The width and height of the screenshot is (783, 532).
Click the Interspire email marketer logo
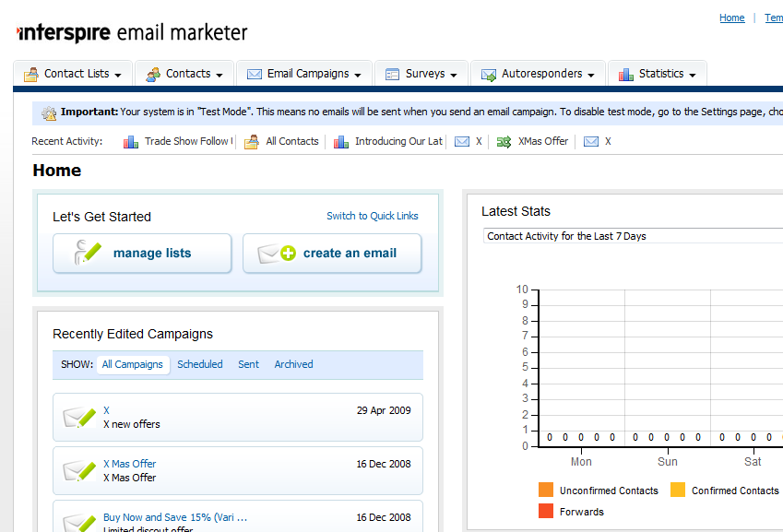132,33
